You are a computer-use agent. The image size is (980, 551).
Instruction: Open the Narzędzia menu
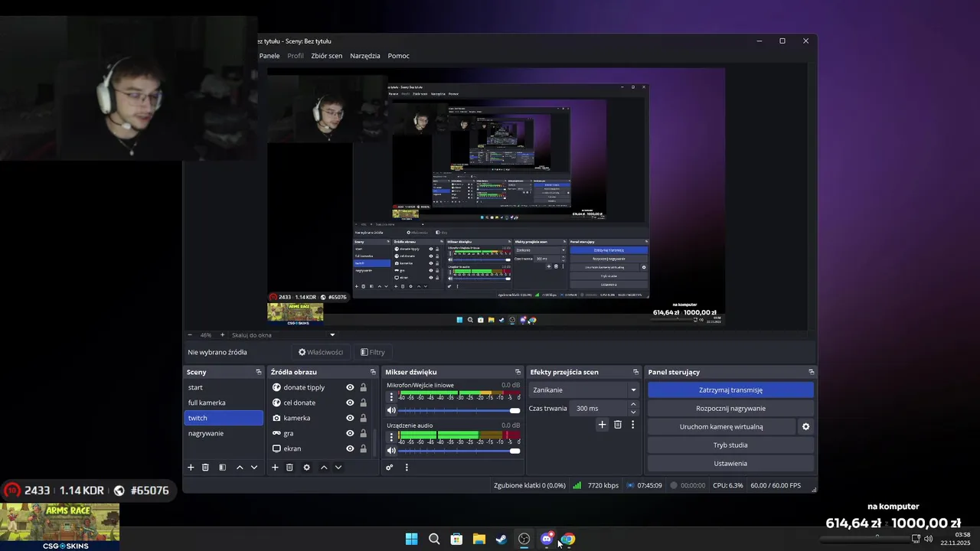tap(365, 56)
